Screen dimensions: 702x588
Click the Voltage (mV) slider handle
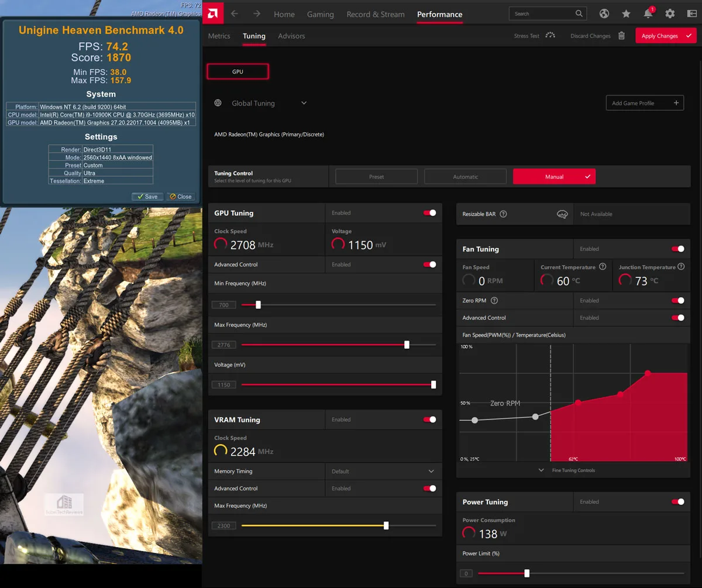pyautogui.click(x=433, y=384)
